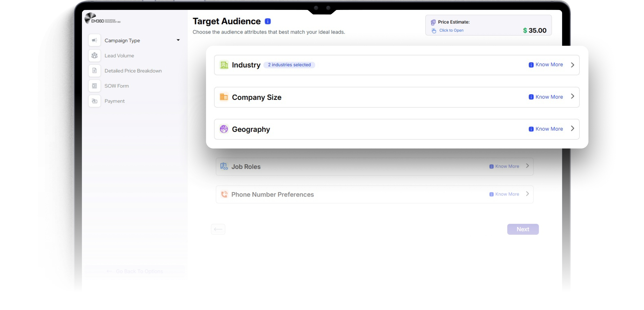Click the Payment icon in sidebar
644x310 pixels.
point(94,101)
